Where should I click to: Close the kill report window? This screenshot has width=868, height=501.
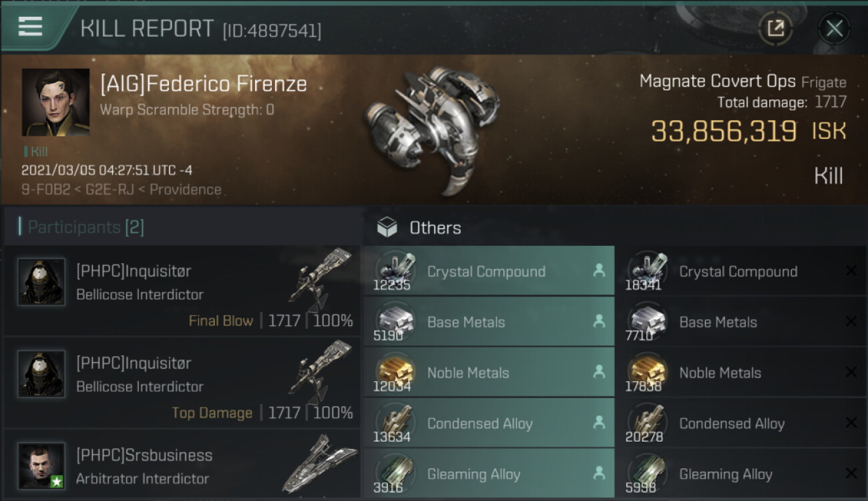834,28
